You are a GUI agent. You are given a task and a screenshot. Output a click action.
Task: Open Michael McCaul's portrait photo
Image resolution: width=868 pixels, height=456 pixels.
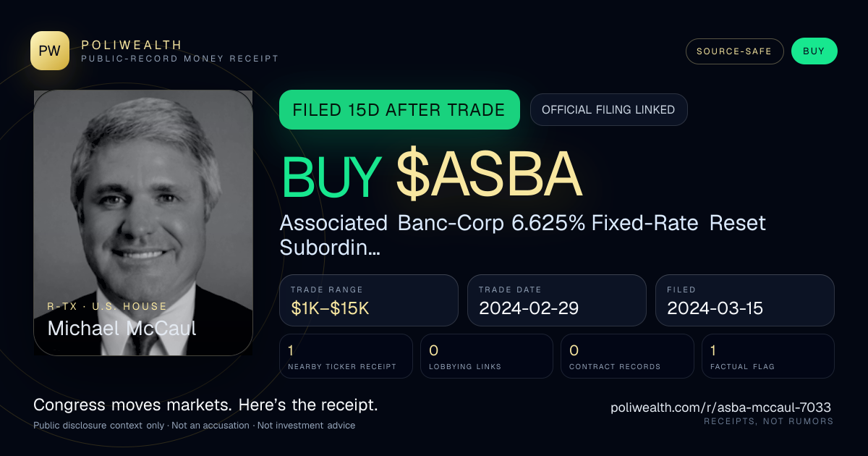(x=143, y=223)
